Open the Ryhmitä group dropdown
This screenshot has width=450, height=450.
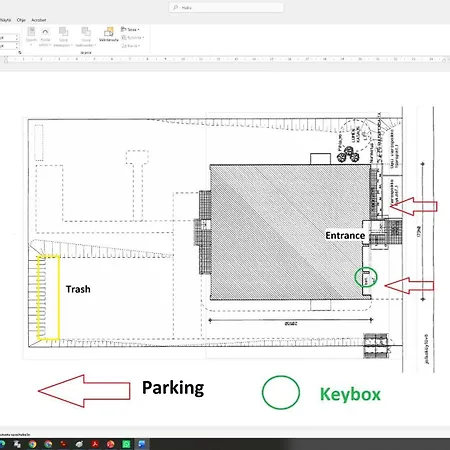[x=133, y=38]
